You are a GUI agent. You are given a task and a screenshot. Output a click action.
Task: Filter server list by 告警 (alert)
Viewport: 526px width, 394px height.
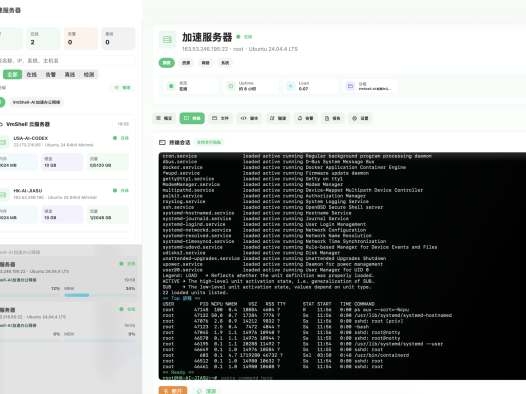click(x=51, y=74)
